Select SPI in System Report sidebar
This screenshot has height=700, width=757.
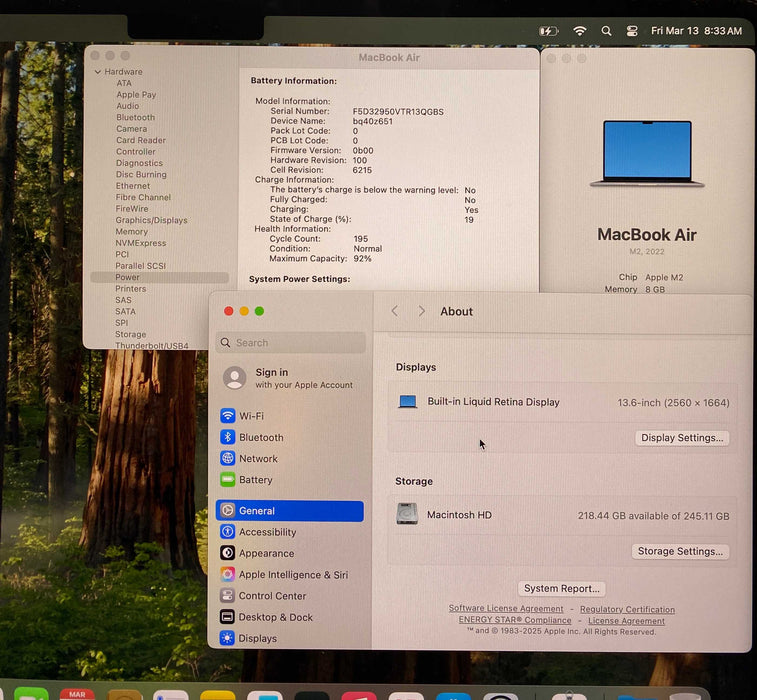121,323
